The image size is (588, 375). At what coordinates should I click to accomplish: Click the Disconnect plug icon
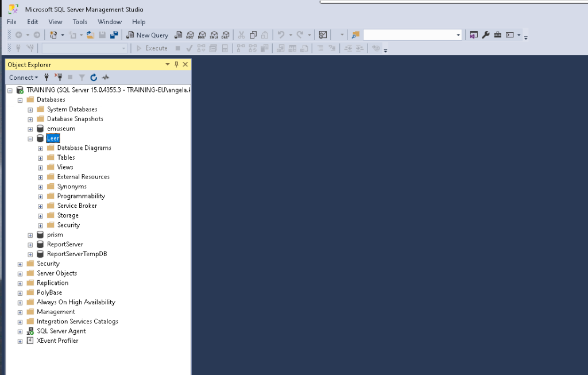point(58,78)
